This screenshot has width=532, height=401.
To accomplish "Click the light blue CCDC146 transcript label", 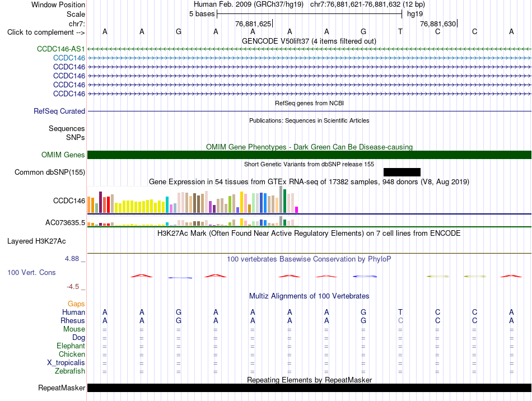I will (x=69, y=58).
